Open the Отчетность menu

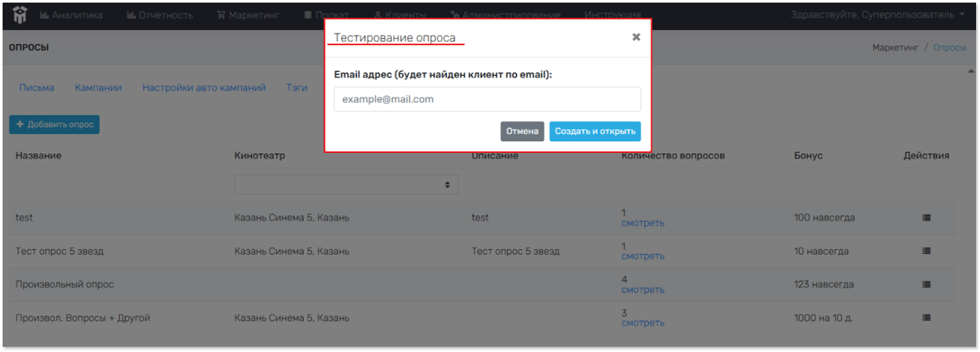(x=160, y=15)
